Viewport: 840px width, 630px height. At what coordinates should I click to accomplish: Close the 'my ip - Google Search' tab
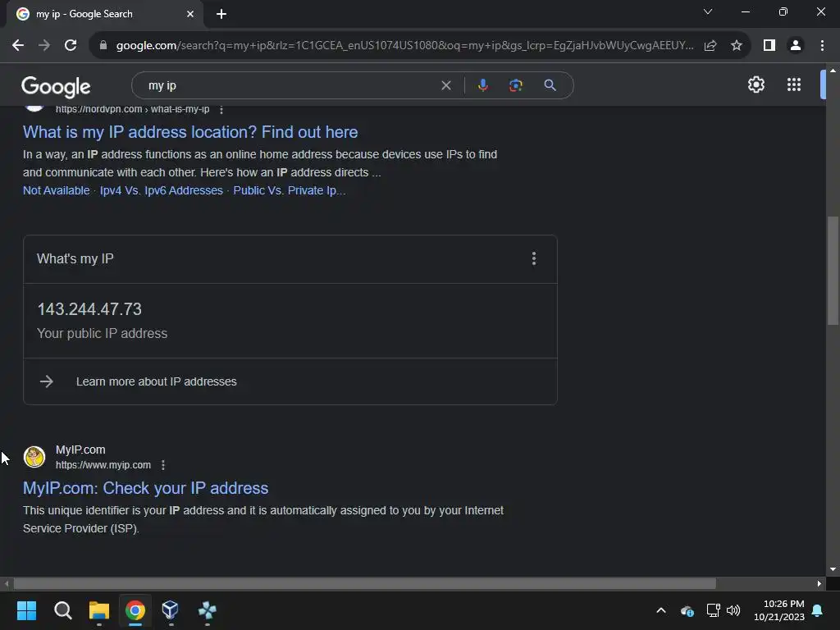tap(190, 14)
